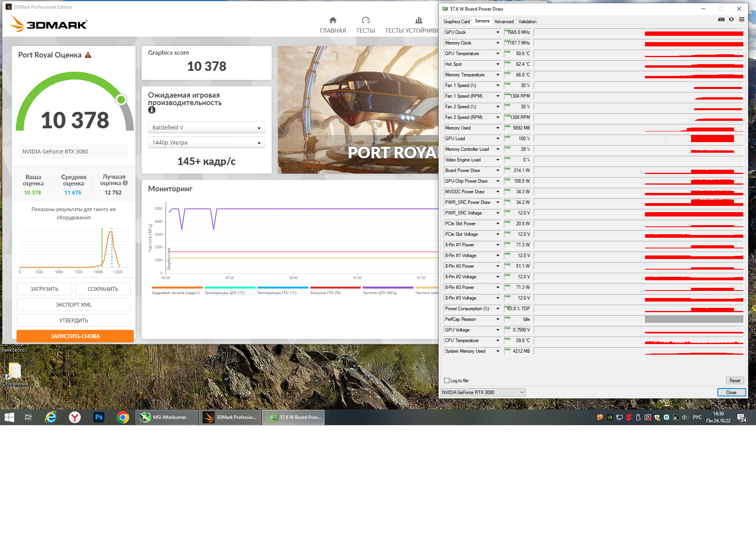Open the 1440p Ультра resolution dropdown
Screen dimensions: 756x535
coord(206,143)
